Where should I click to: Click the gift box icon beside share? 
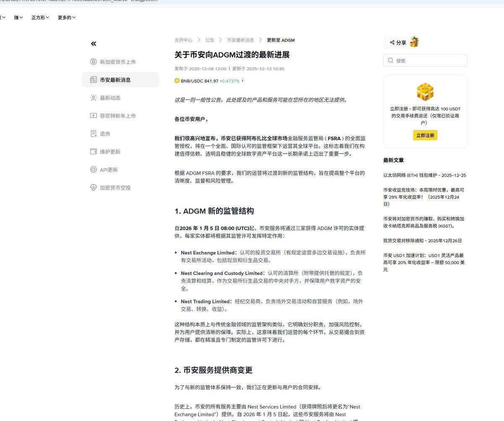pyautogui.click(x=414, y=42)
